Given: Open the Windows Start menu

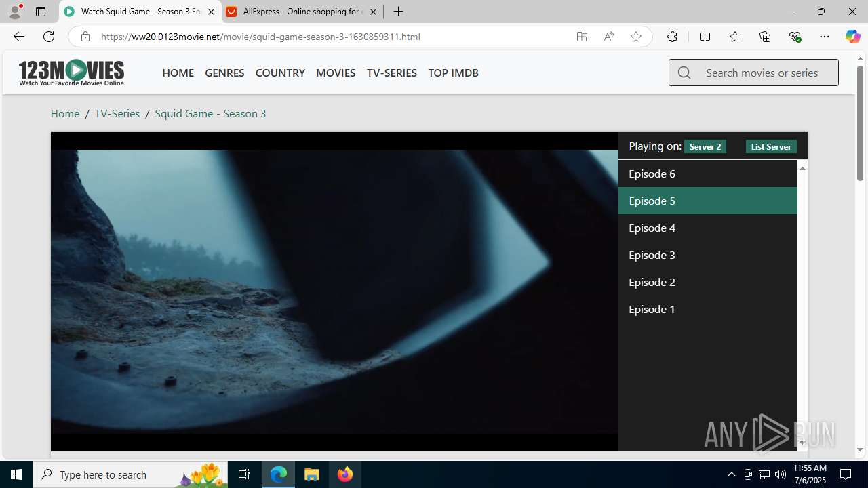Looking at the screenshot, I should coord(16,474).
